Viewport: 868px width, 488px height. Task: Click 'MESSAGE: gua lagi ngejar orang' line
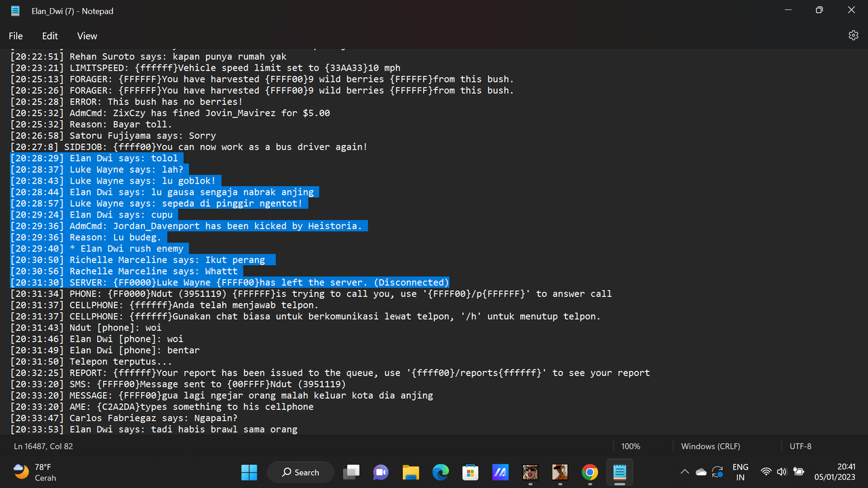pos(222,395)
